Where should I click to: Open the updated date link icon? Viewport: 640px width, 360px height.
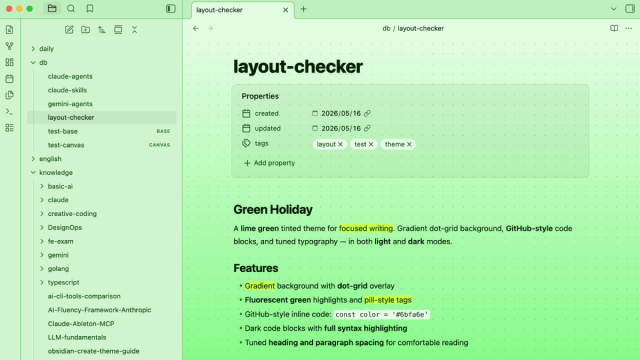367,128
